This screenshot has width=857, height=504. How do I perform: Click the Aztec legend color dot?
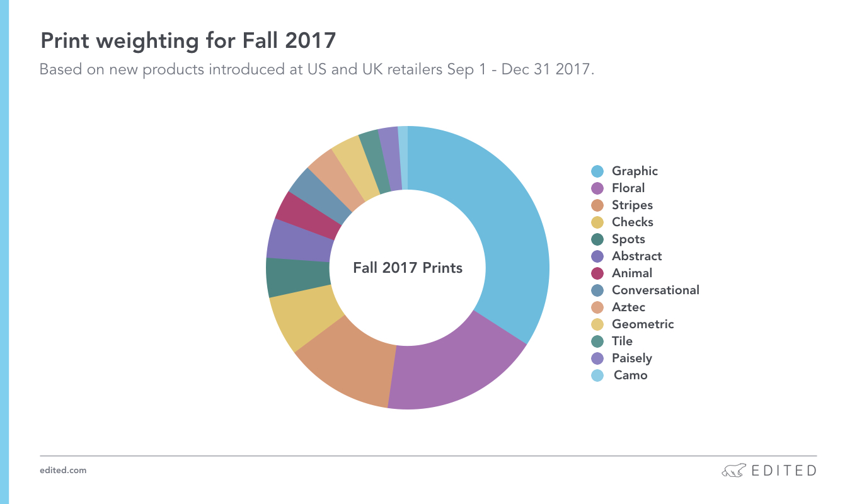point(598,307)
